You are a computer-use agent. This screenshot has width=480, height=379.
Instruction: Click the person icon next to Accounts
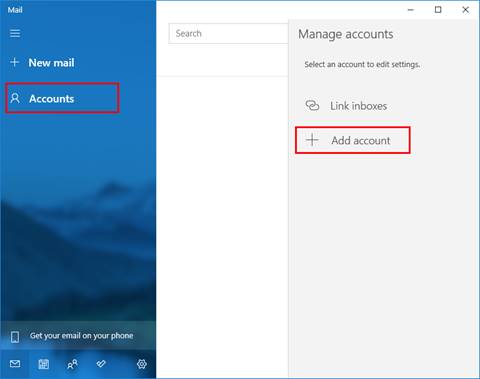click(15, 98)
